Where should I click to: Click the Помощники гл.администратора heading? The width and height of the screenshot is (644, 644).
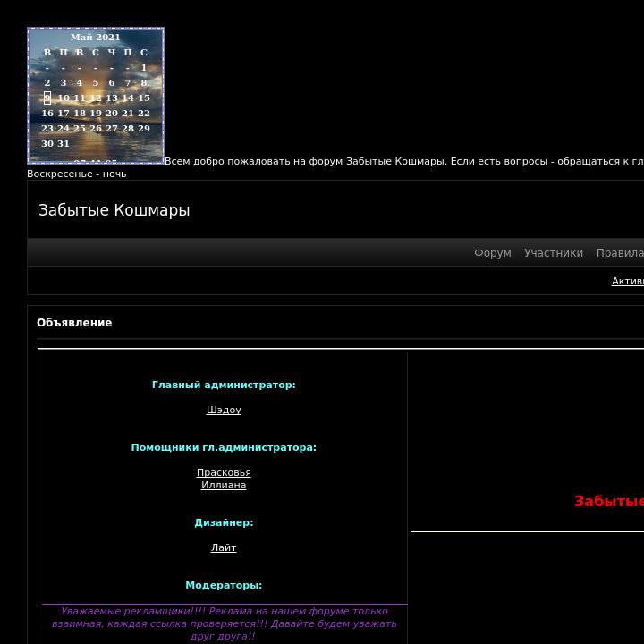pyautogui.click(x=224, y=448)
